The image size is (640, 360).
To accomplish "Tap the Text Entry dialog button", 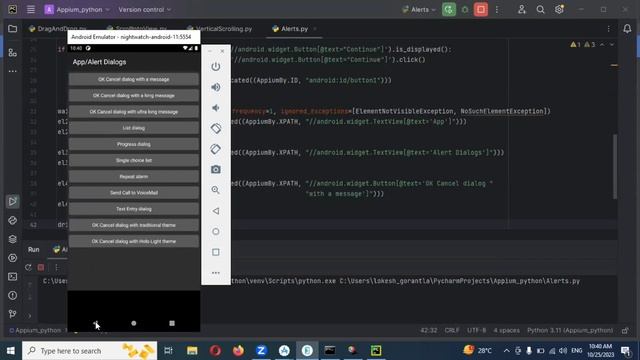I will click(x=133, y=209).
